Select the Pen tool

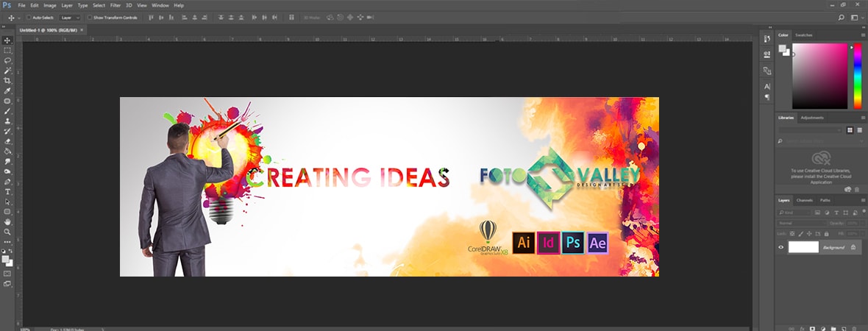click(x=8, y=182)
